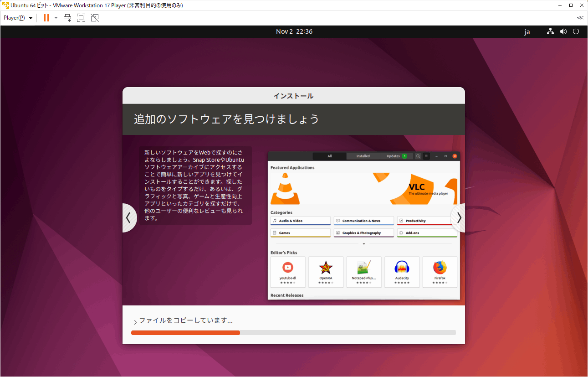Screen dimensions: 588x377
Task: Click the Japanese description text box
Action: coord(195,186)
